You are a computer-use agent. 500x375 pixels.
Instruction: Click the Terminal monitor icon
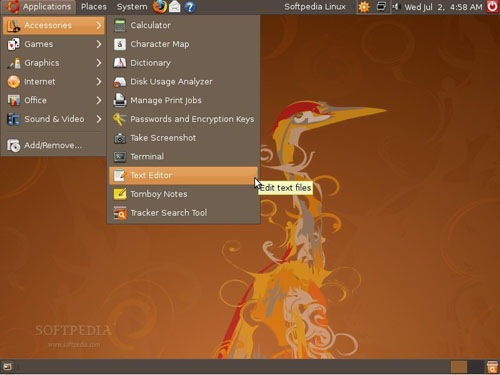(120, 156)
